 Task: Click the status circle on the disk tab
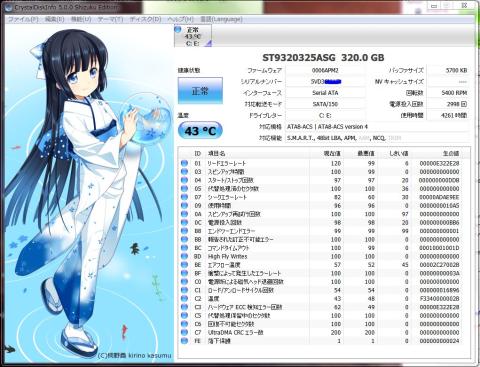(x=178, y=29)
